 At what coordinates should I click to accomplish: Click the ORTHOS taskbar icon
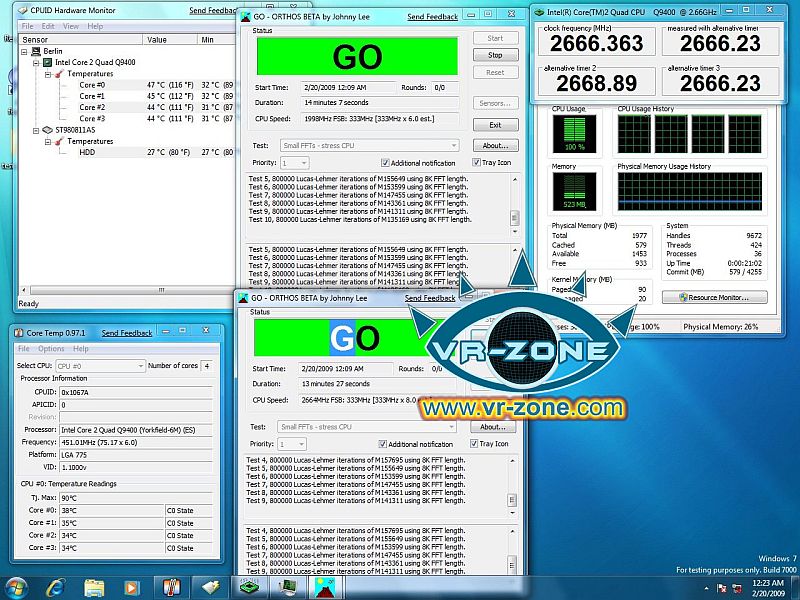click(324, 586)
